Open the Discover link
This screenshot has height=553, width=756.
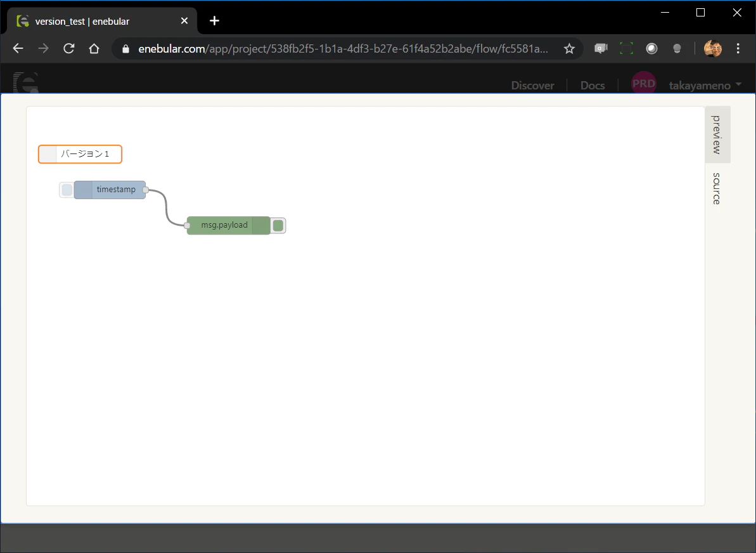click(533, 86)
